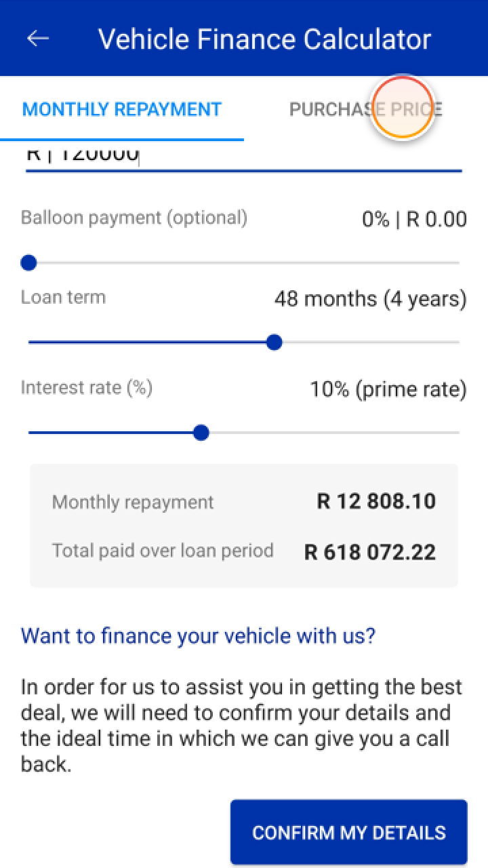The height and width of the screenshot is (868, 488).
Task: Click the unfilled Loan term slider track
Action: click(x=369, y=342)
